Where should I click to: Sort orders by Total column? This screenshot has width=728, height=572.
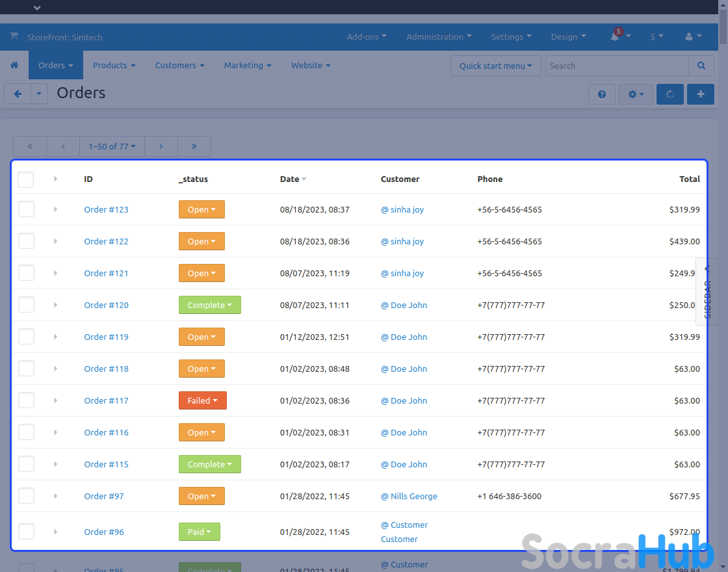point(690,179)
